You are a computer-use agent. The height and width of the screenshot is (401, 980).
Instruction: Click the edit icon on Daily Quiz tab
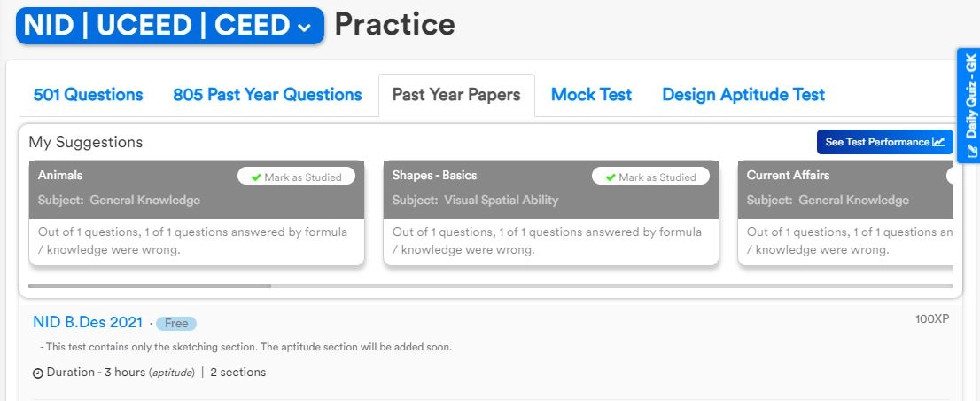coord(970,153)
